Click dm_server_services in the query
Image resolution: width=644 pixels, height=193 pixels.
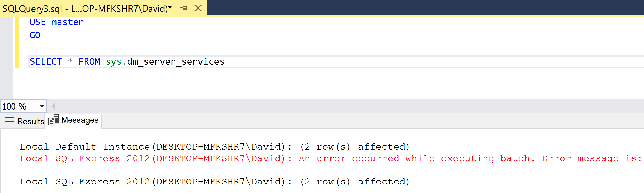[176, 62]
